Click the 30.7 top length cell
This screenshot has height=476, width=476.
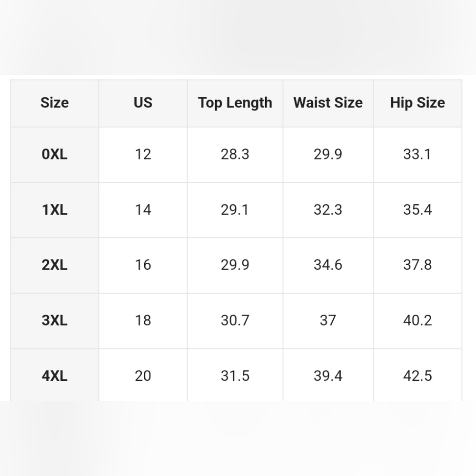point(235,321)
